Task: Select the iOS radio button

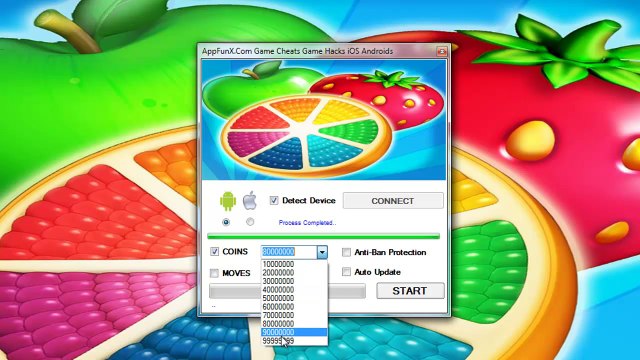Action: click(250, 222)
